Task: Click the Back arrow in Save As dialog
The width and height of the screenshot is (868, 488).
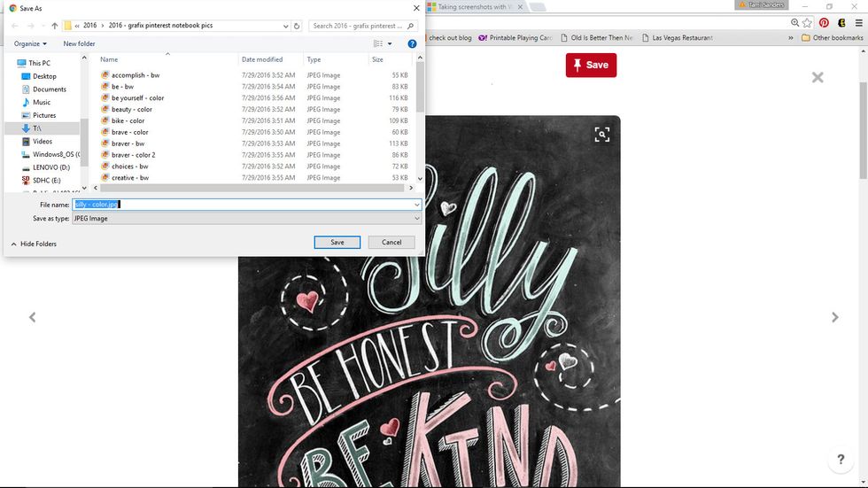Action: 15,26
